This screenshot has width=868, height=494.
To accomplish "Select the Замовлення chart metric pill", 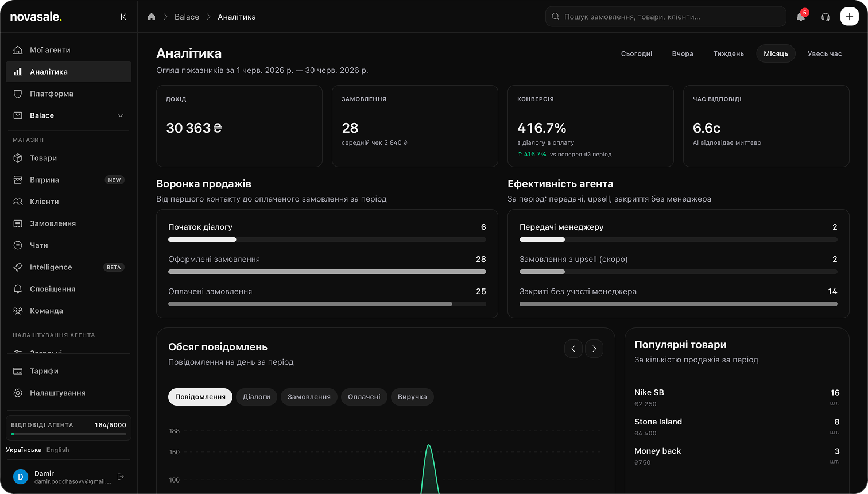I will pyautogui.click(x=309, y=397).
